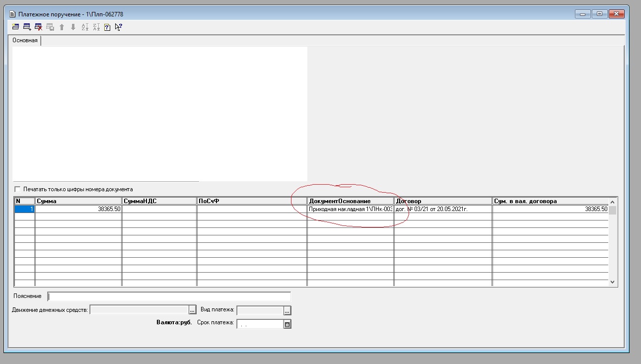Image resolution: width=641 pixels, height=364 pixels.
Task: Click the move row down arrow
Action: tap(73, 27)
